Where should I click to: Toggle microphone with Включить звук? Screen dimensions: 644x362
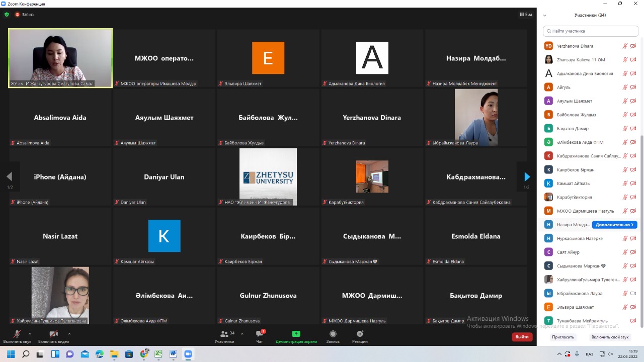pyautogui.click(x=17, y=334)
